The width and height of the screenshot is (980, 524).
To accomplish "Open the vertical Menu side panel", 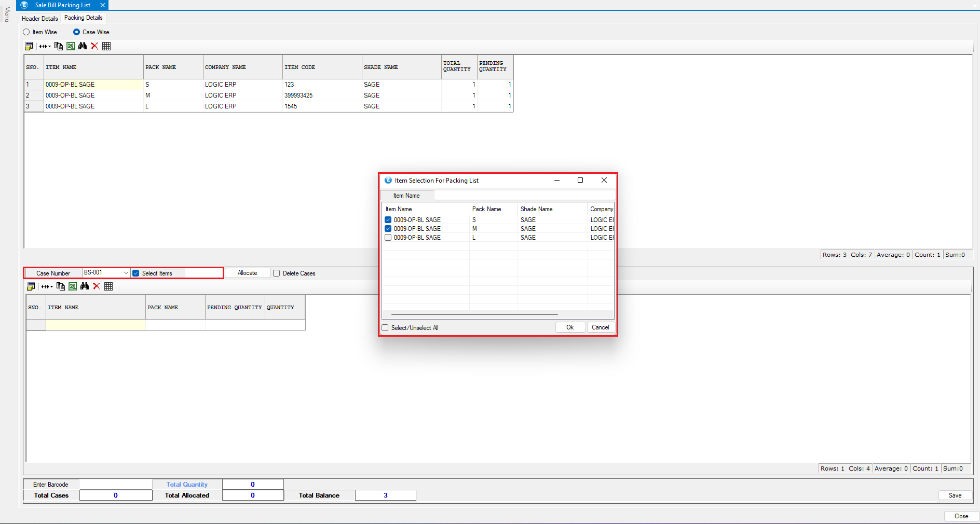I will (7, 15).
